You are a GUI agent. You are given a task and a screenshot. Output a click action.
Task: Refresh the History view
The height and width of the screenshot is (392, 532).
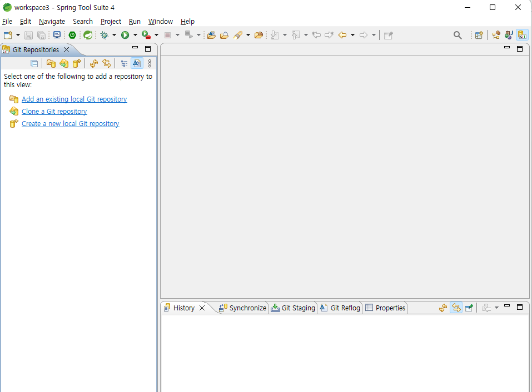click(x=443, y=308)
